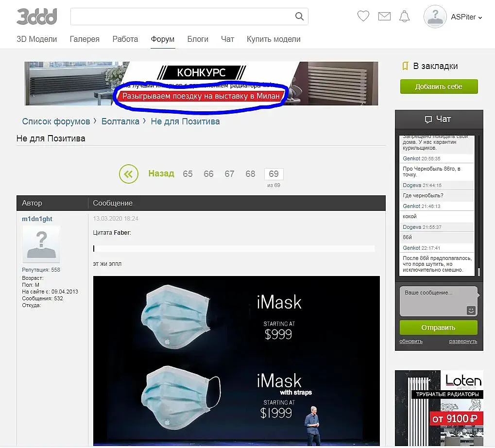
Task: Click the ASPiter profile avatar
Action: [x=435, y=17]
